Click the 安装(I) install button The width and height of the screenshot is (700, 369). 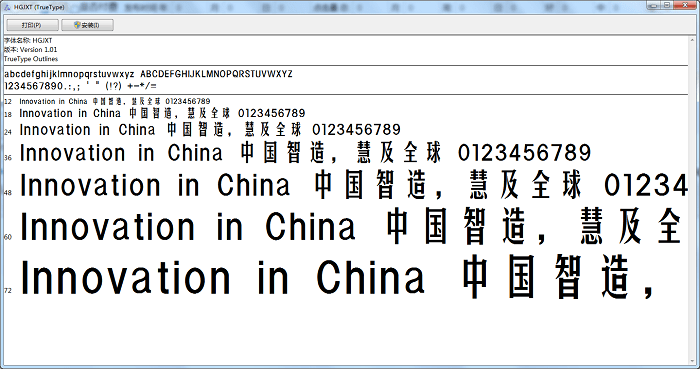(x=87, y=25)
